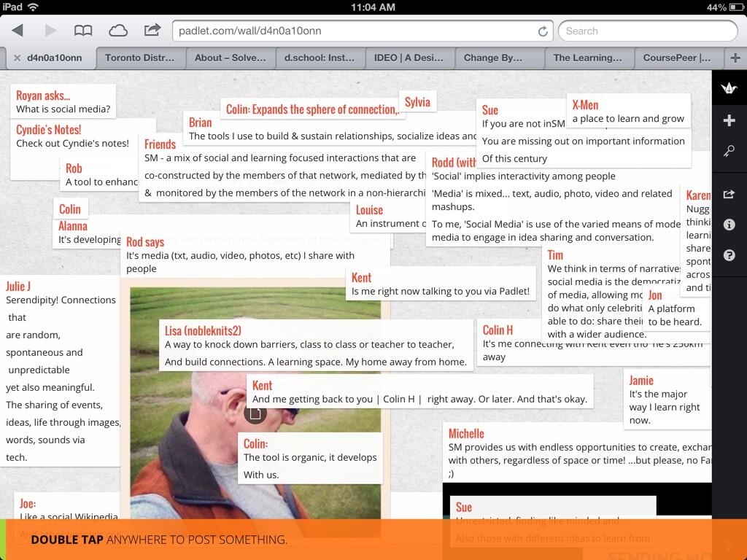Switch to the IDEO | A Desi... tab
The image size is (747, 560).
[409, 58]
